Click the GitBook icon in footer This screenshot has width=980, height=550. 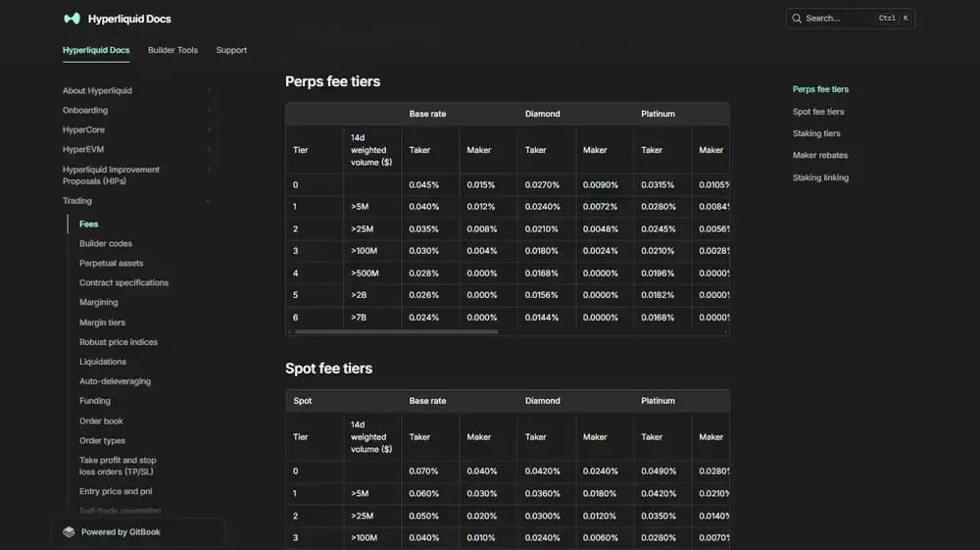point(69,532)
